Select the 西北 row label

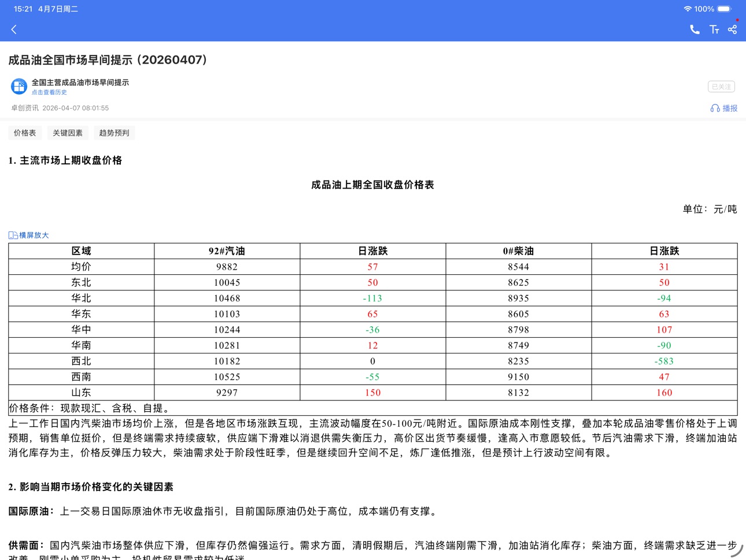[82, 361]
